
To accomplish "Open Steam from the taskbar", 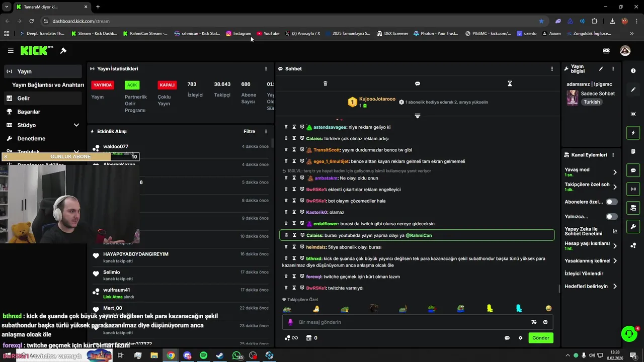I will coord(220,355).
